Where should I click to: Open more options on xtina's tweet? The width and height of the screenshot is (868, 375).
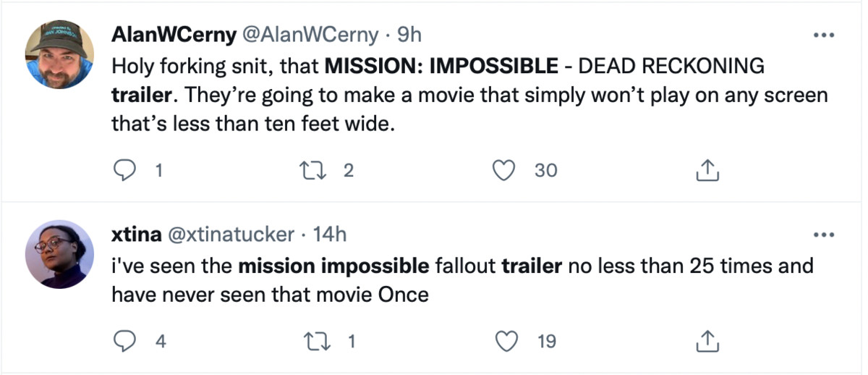824,235
